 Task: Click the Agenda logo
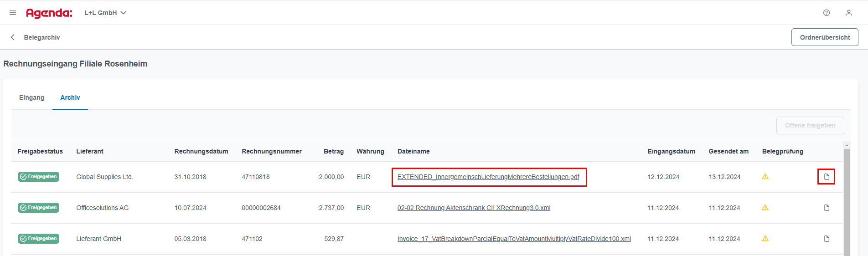click(49, 13)
